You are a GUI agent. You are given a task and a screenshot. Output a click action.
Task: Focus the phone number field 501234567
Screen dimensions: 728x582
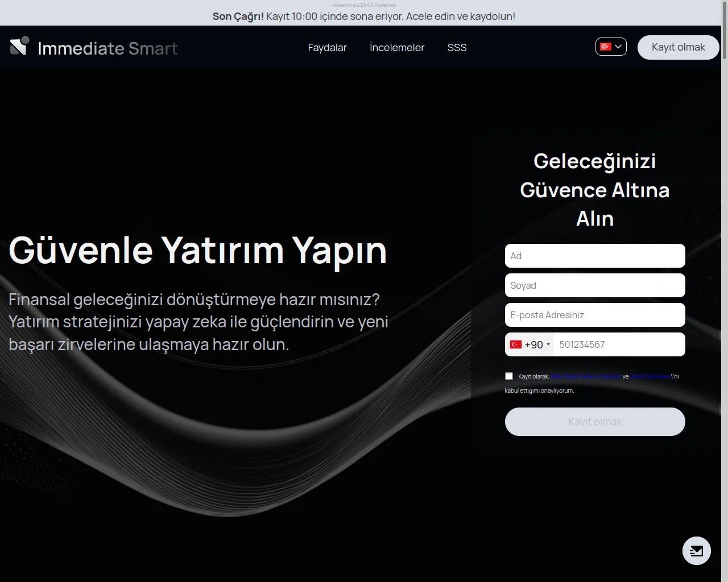click(x=619, y=344)
